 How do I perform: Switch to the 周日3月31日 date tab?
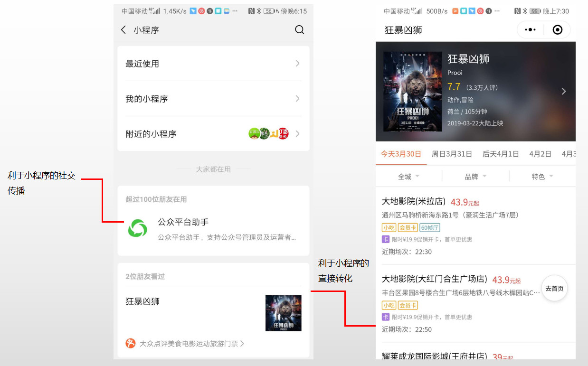(452, 154)
